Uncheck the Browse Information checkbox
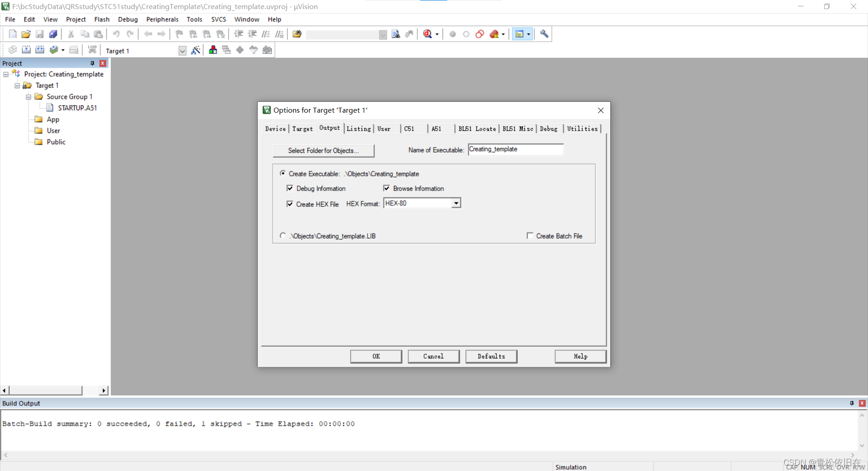 (387, 188)
